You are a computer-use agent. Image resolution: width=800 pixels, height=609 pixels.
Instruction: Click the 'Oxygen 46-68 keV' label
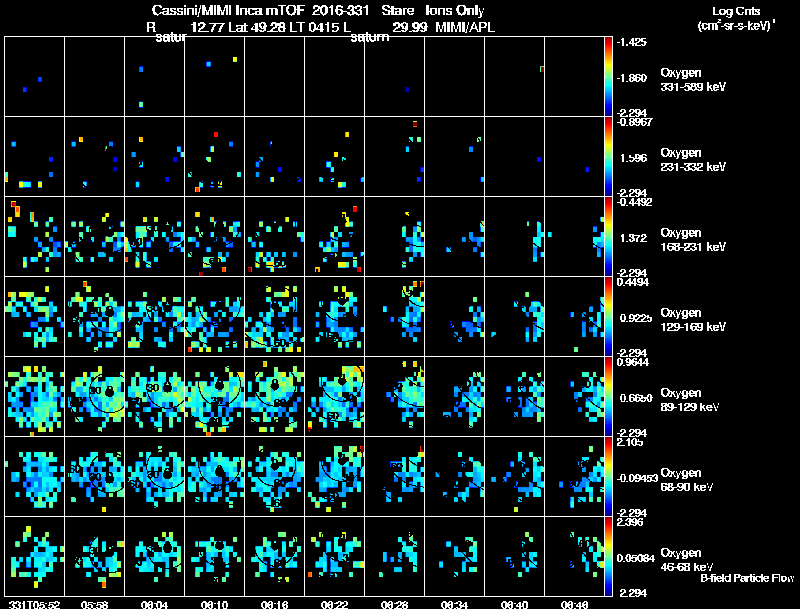(x=687, y=560)
